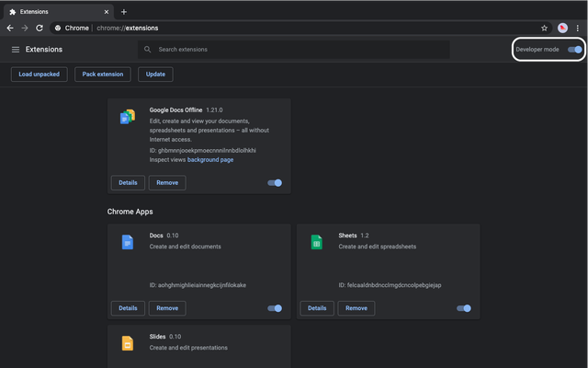Click 'Create and edit presentations' description
Viewport: 588px width, 368px height.
pyautogui.click(x=188, y=348)
